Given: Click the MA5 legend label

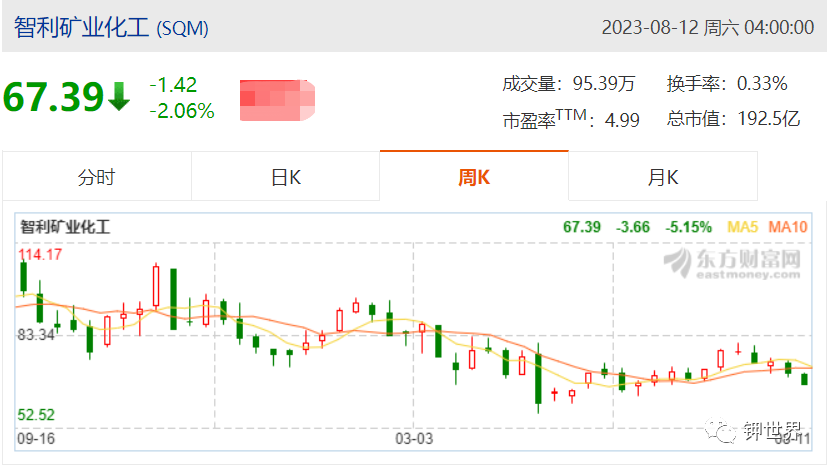Looking at the screenshot, I should [x=742, y=227].
